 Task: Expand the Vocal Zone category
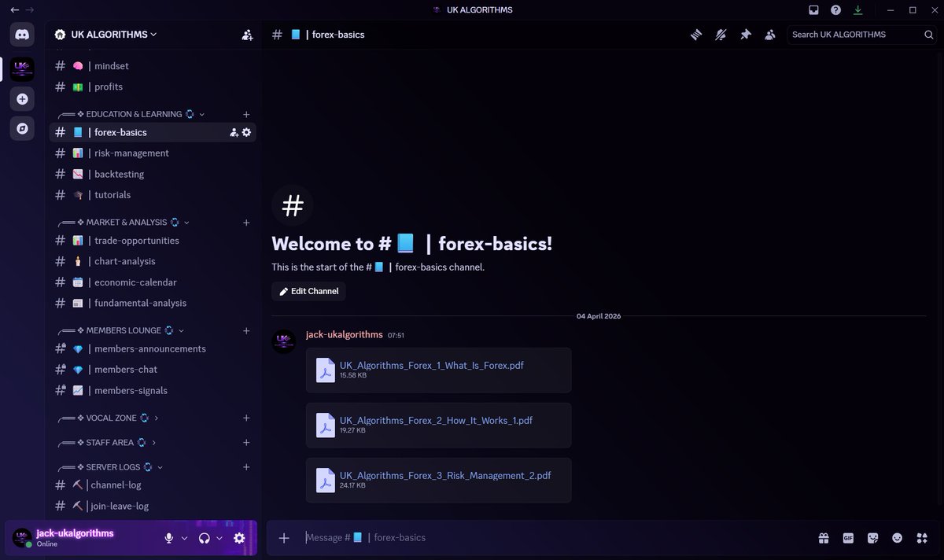pyautogui.click(x=109, y=418)
